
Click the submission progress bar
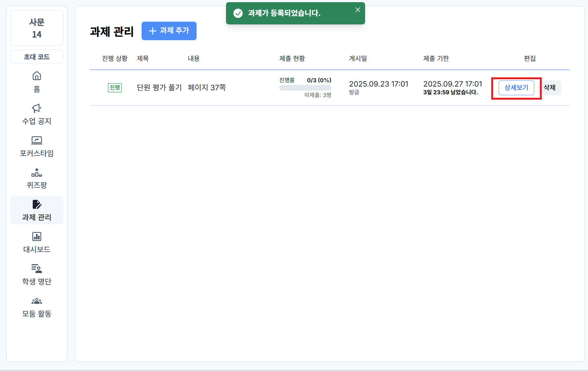(x=305, y=88)
